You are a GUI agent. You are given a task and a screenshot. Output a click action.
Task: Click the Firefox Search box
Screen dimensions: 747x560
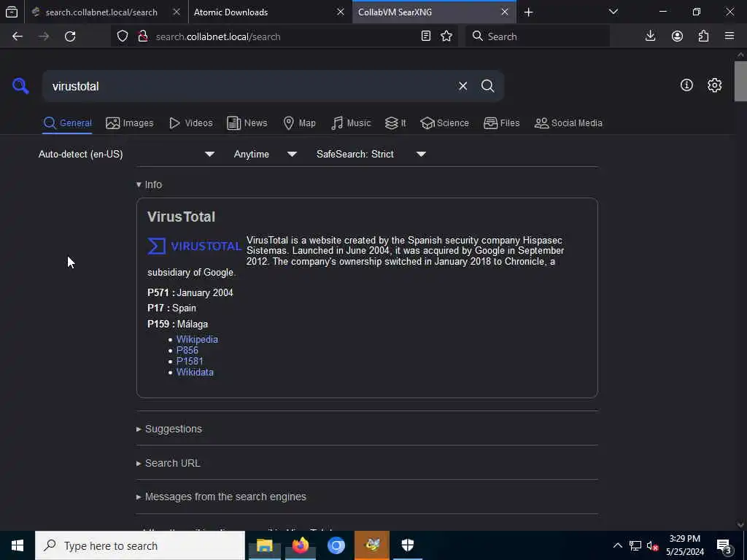(x=538, y=36)
